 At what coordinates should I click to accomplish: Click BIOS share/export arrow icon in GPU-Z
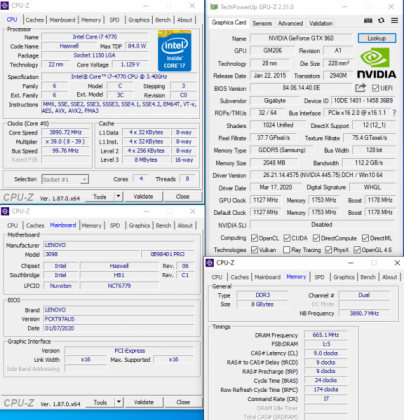[360, 88]
